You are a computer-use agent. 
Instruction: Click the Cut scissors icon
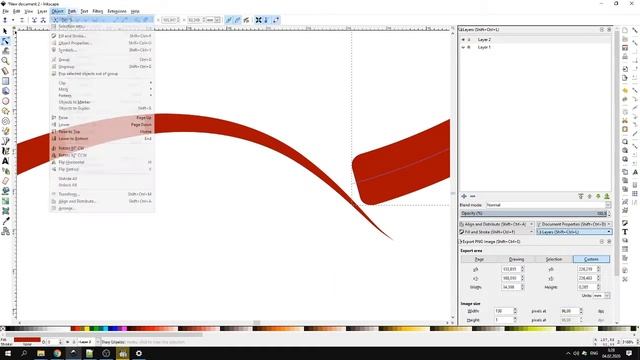pyautogui.click(x=625, y=120)
